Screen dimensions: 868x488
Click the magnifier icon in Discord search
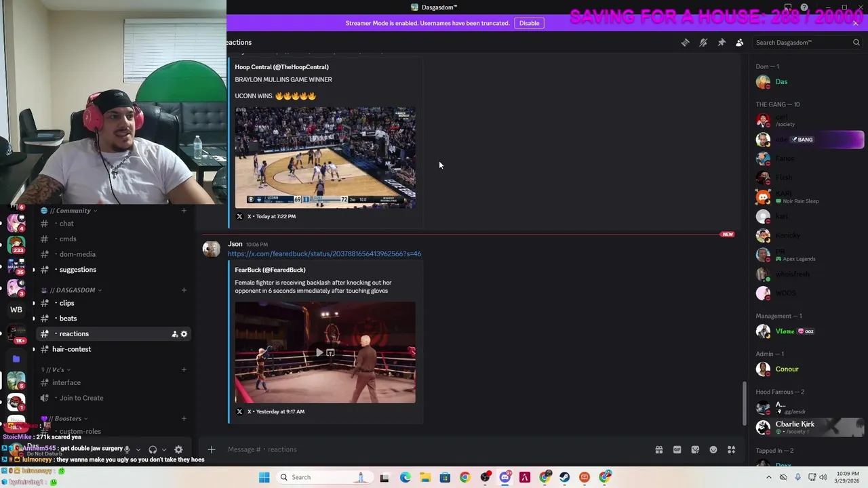[856, 42]
